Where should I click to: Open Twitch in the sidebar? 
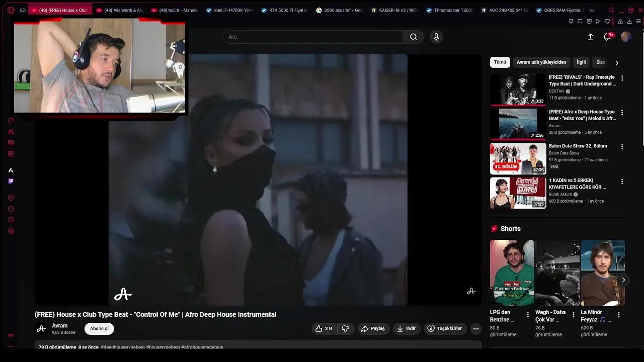point(11,181)
